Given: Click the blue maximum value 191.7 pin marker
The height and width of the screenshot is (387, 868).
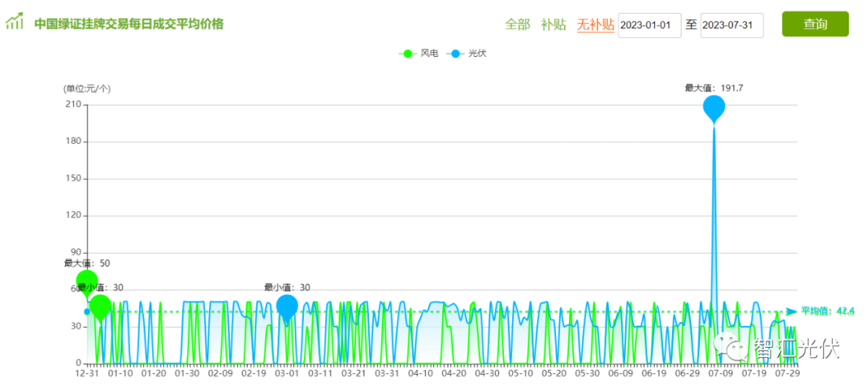Looking at the screenshot, I should (x=714, y=107).
